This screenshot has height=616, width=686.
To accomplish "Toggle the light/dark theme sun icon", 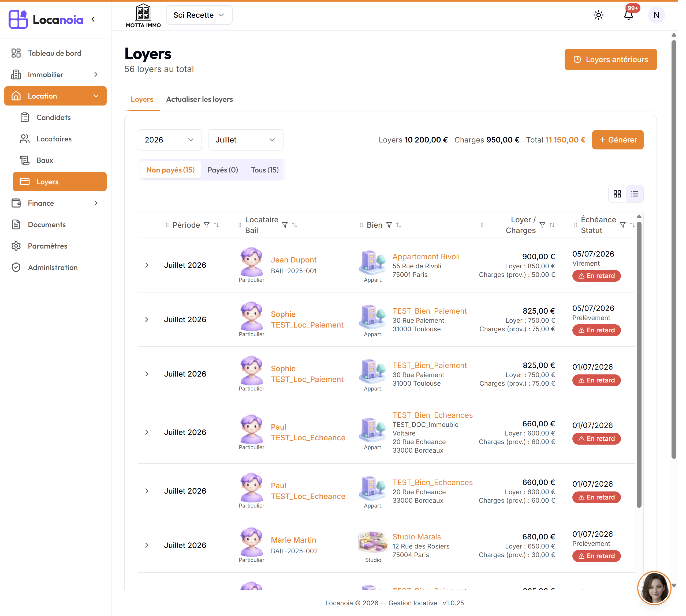I will tap(598, 15).
